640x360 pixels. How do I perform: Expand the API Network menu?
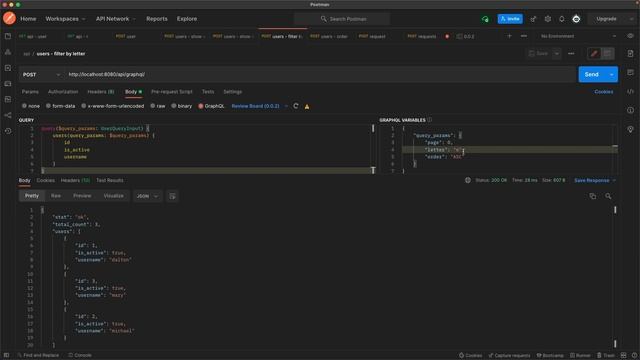(116, 19)
